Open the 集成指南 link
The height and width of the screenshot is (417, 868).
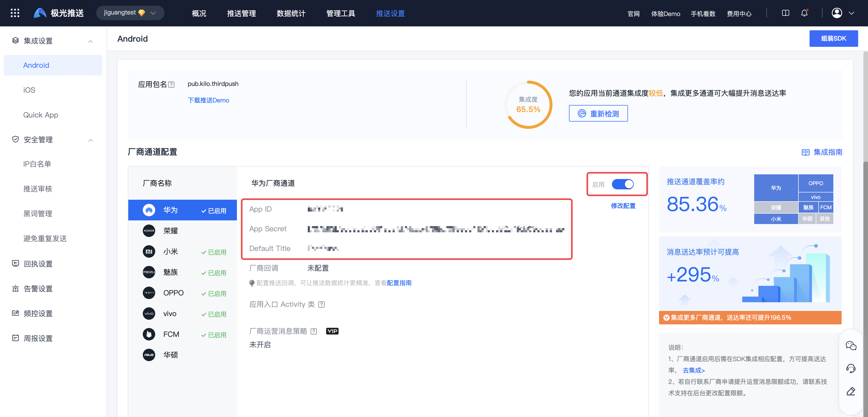(828, 152)
